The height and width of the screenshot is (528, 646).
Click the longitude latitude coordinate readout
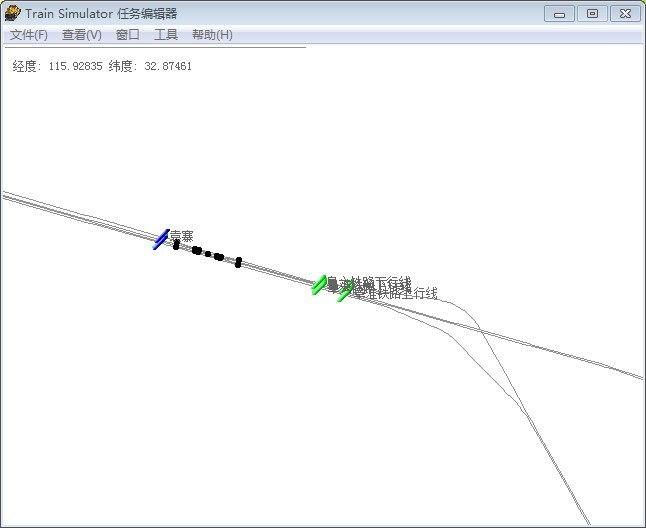(102, 66)
